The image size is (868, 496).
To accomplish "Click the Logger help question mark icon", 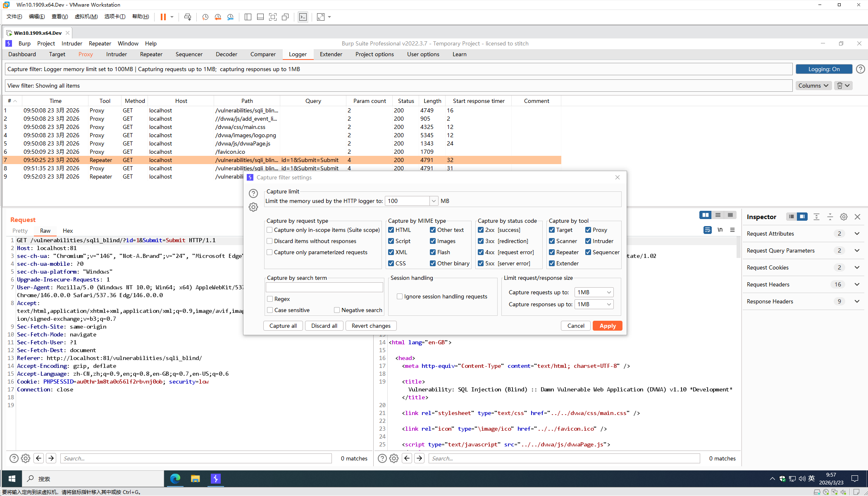I will [x=860, y=69].
